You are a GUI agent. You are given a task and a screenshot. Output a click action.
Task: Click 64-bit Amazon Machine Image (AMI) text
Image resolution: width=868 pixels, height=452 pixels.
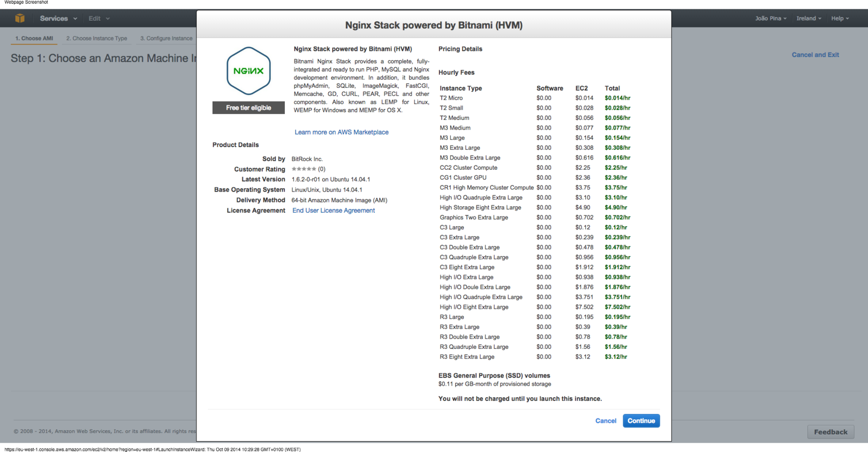[x=339, y=200]
